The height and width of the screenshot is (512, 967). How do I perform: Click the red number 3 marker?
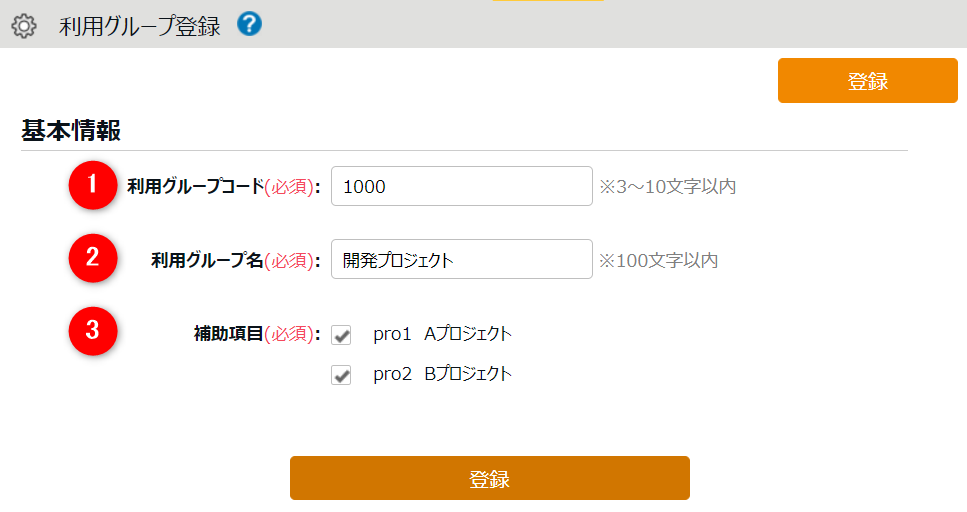(x=93, y=331)
